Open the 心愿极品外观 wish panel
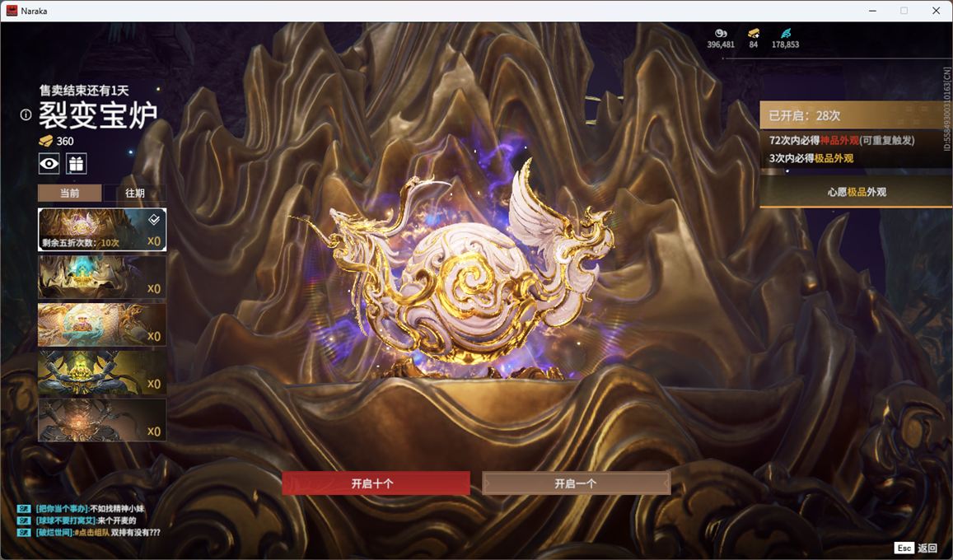The width and height of the screenshot is (953, 560). pos(856,192)
